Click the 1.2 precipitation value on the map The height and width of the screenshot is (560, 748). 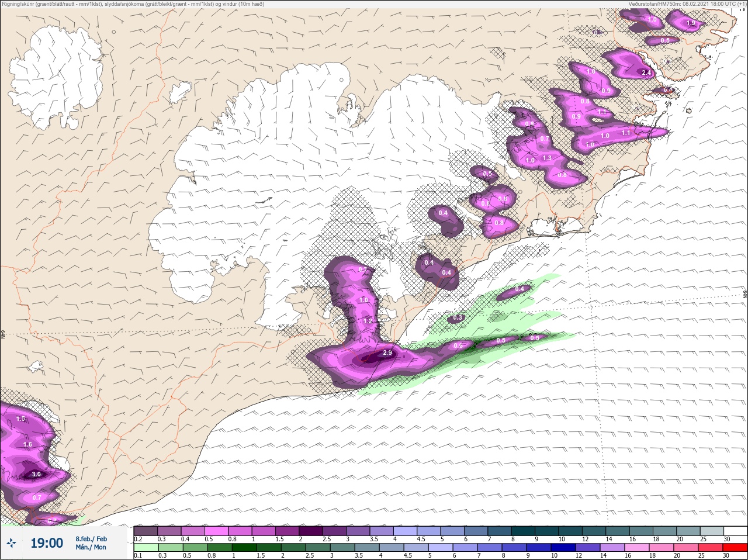tap(368, 321)
